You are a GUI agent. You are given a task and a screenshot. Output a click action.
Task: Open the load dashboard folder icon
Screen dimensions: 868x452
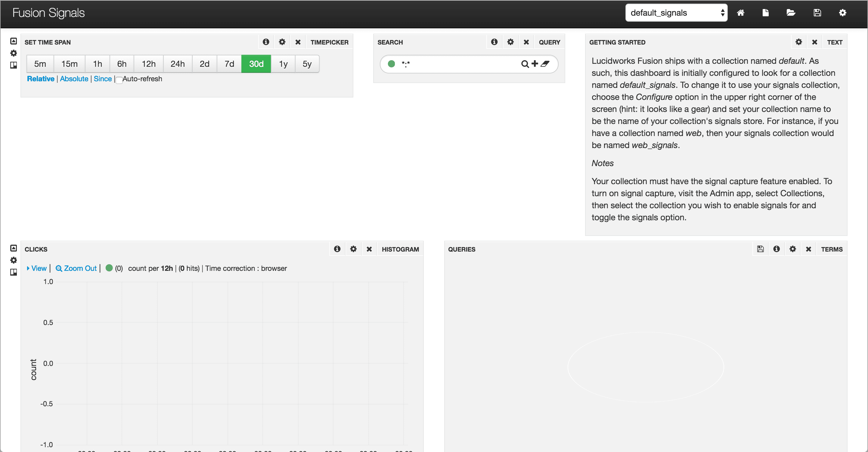pos(791,13)
